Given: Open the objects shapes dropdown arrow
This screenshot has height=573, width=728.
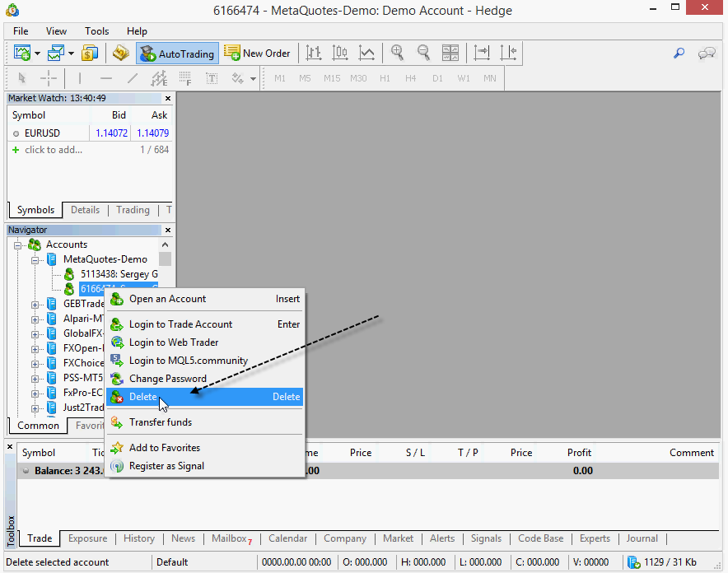Looking at the screenshot, I should click(x=253, y=79).
